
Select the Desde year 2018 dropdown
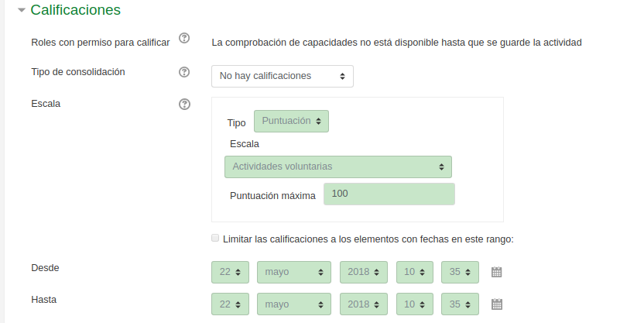(x=364, y=272)
